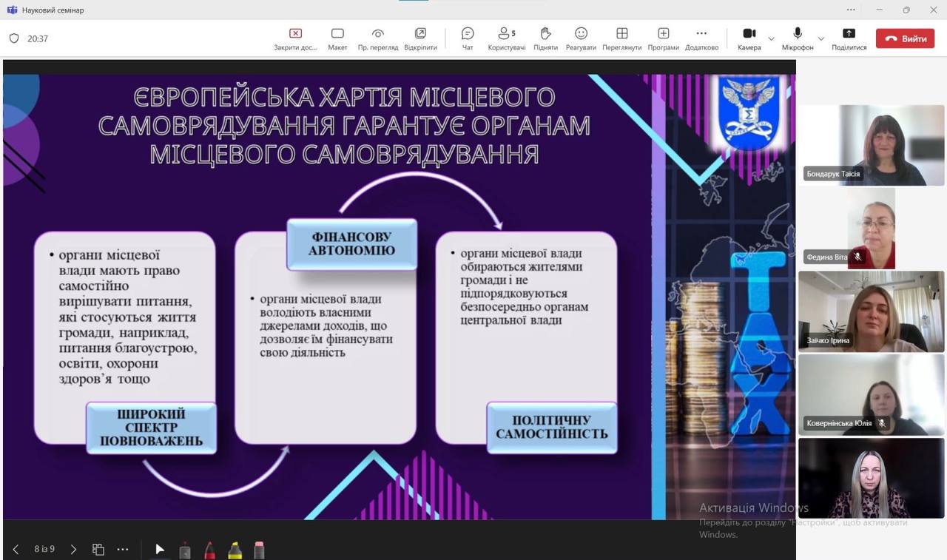Go to the next slide
Screen dimensions: 947x560
(x=73, y=550)
